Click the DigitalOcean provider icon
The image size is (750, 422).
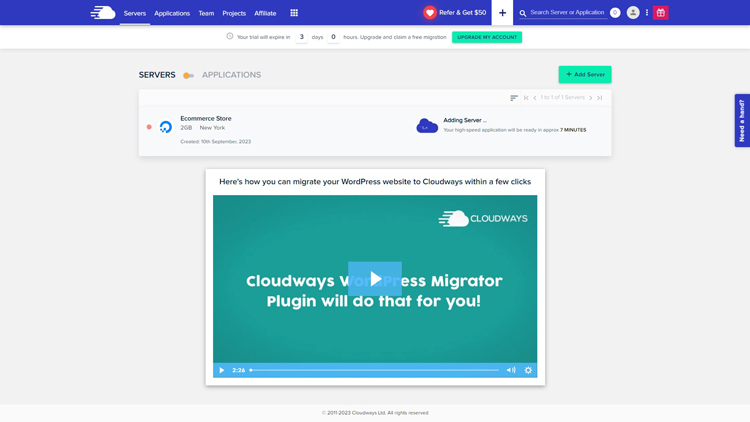tap(165, 127)
